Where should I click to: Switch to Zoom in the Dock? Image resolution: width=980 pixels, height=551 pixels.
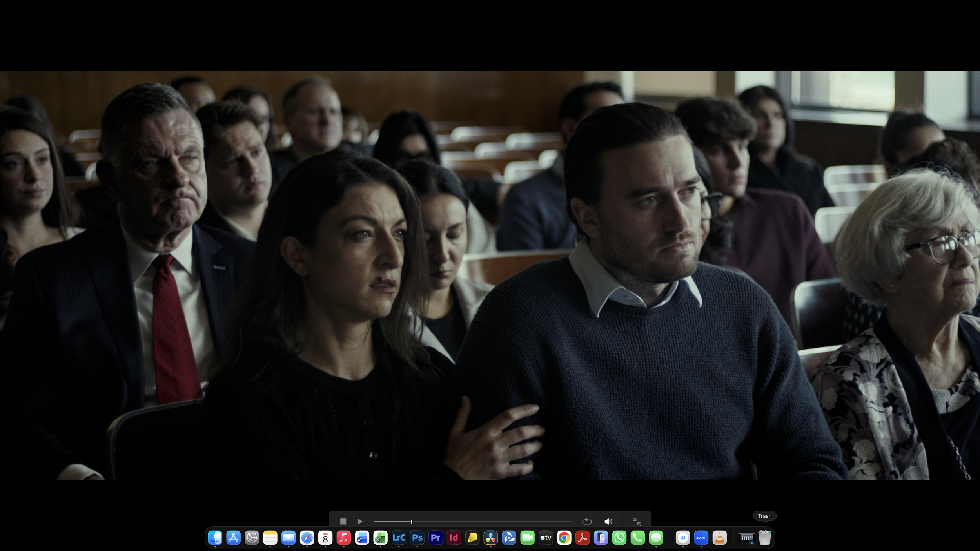tap(701, 538)
